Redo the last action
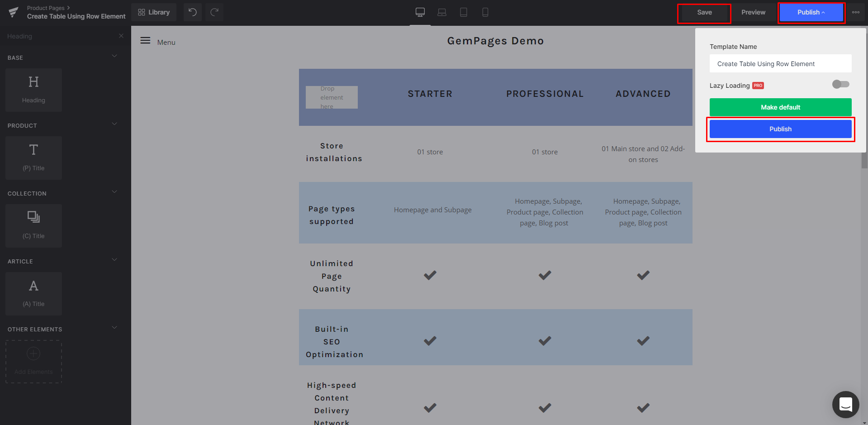Viewport: 868px width, 425px height. 214,12
